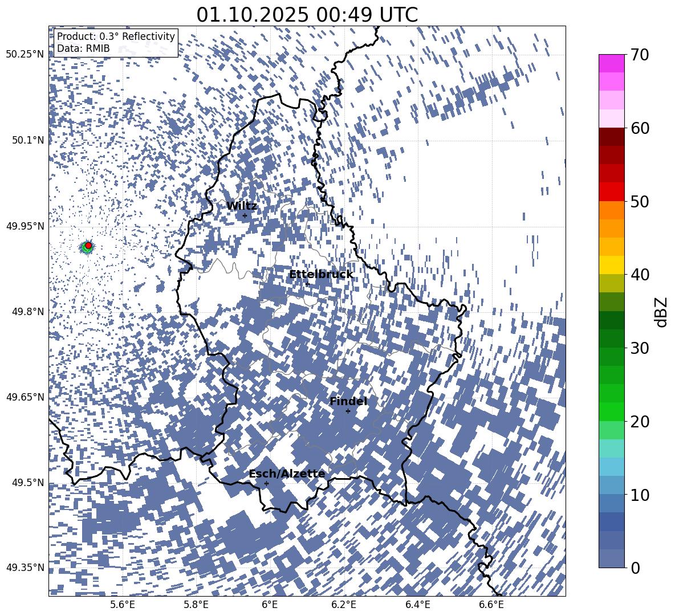The width and height of the screenshot is (675, 616).
Task: Click the 49.35°N latitude label
Action: point(25,568)
